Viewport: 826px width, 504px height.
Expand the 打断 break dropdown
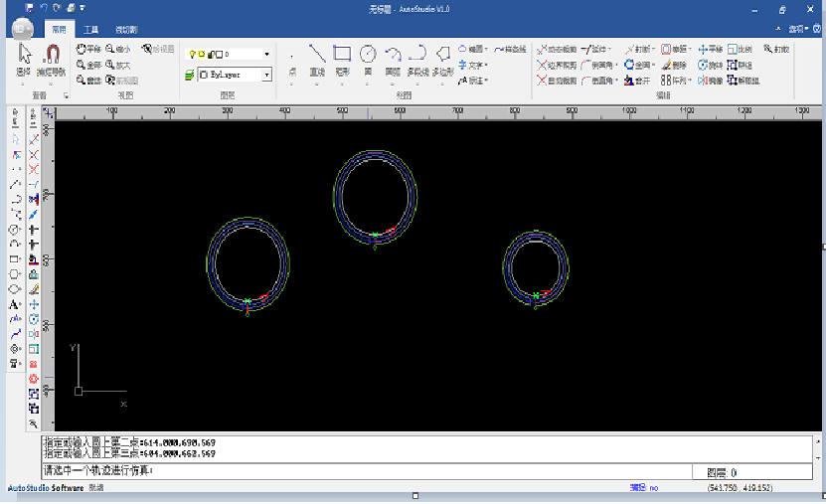[x=653, y=49]
